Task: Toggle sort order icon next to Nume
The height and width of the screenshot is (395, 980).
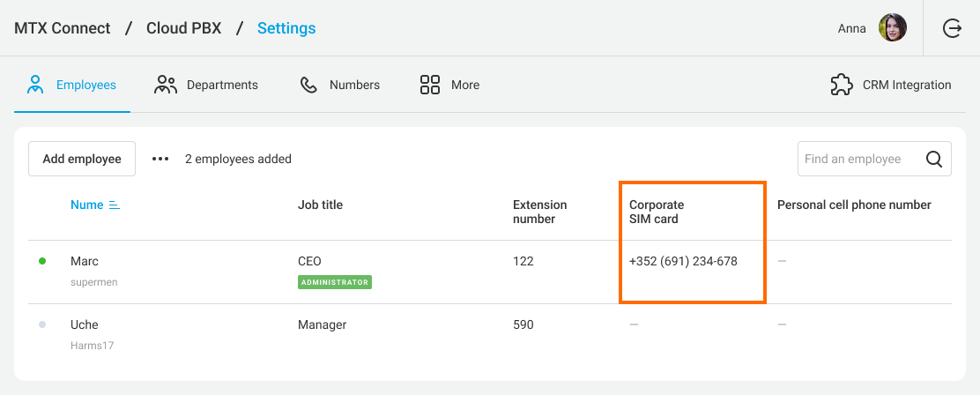Action: pos(114,205)
